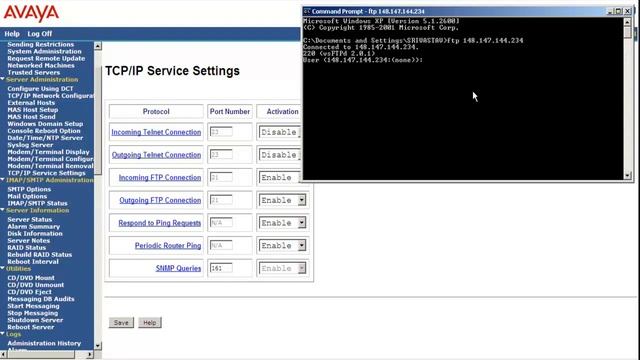Open Server Status in the sidebar
This screenshot has height=360, width=640.
click(x=30, y=220)
